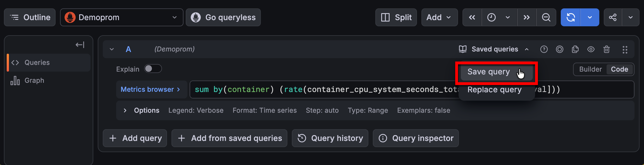This screenshot has height=165, width=644.
Task: Collapse query row A with its chevron
Action: 112,49
